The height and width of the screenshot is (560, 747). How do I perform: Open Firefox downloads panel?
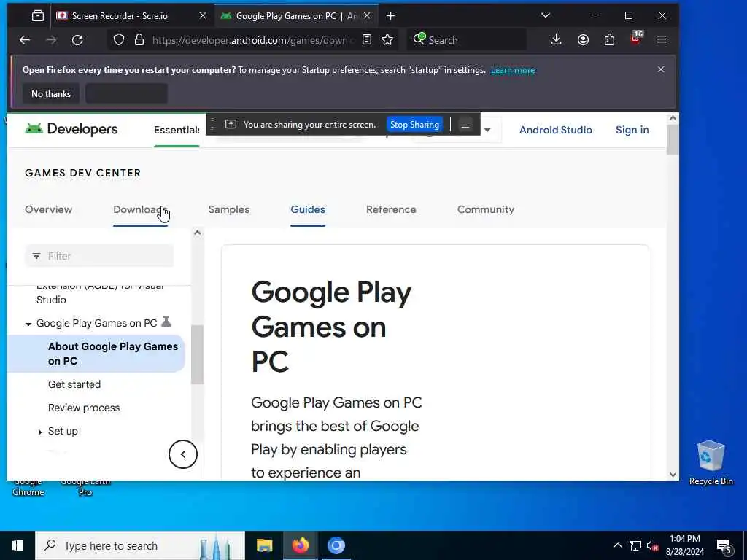tap(556, 40)
